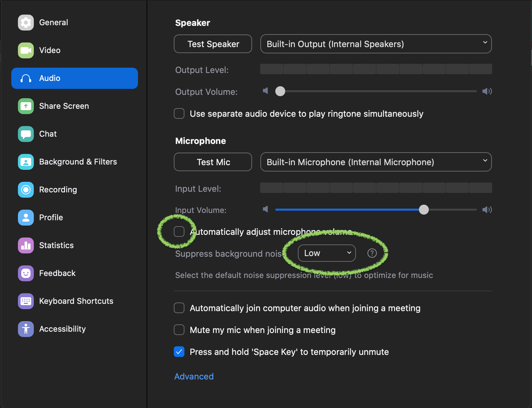Image resolution: width=532 pixels, height=408 pixels.
Task: Click the Input Volume slider handle
Action: [424, 210]
